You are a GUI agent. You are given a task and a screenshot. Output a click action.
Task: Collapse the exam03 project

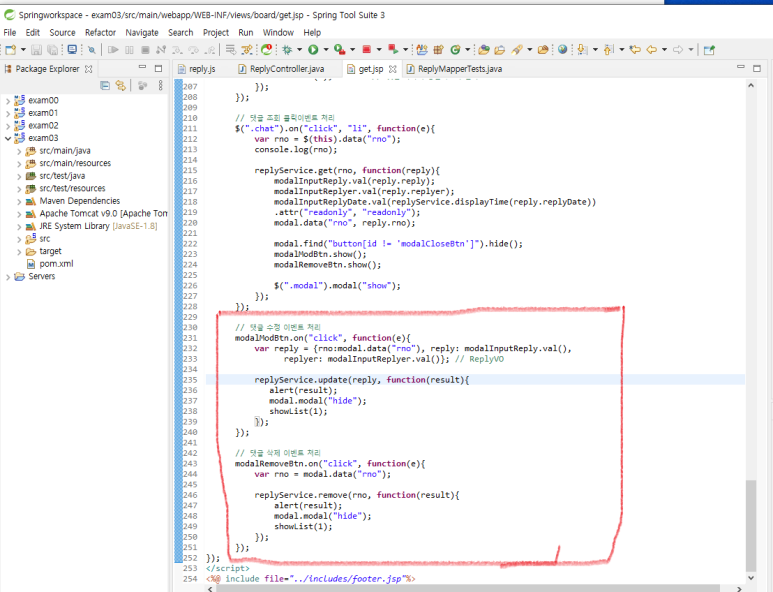click(x=8, y=138)
